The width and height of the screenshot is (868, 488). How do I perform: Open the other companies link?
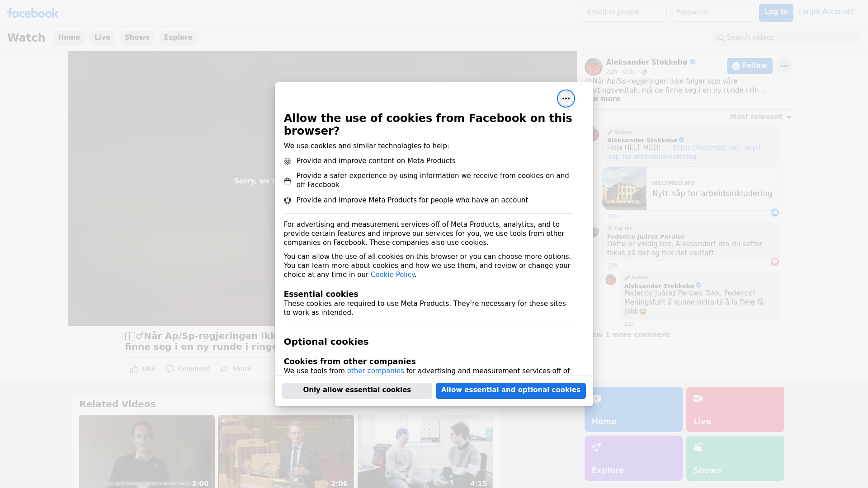[x=375, y=371]
